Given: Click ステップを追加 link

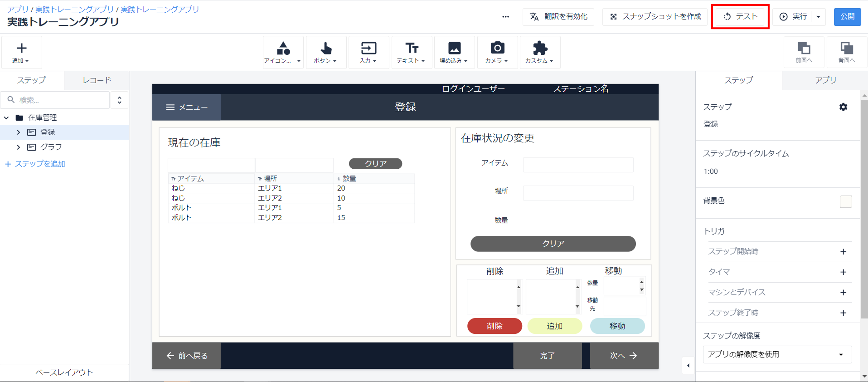Looking at the screenshot, I should 35,164.
